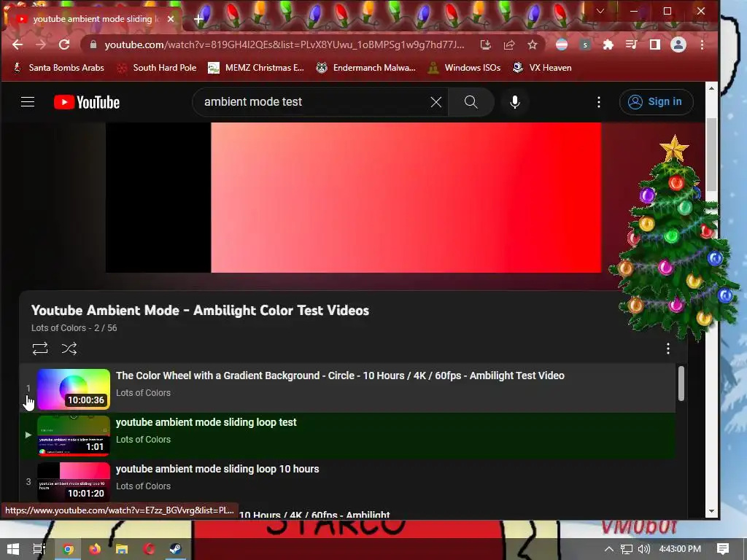Go to the YouTube home logo
Screen dimensions: 747x560
87,102
